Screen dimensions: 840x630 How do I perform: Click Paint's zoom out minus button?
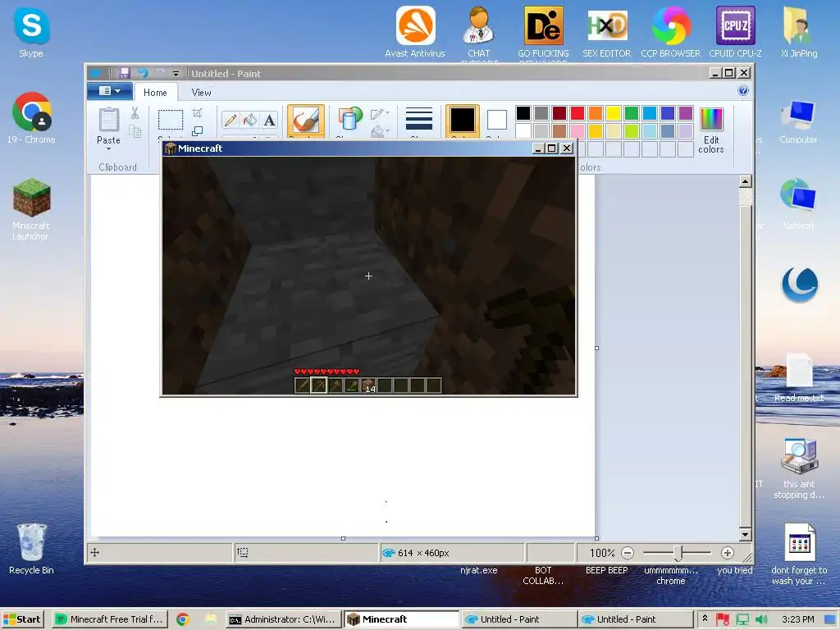pyautogui.click(x=628, y=552)
